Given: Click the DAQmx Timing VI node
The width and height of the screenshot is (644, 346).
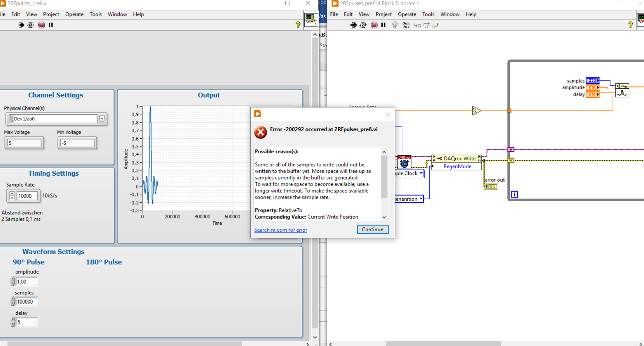Looking at the screenshot, I should (404, 162).
